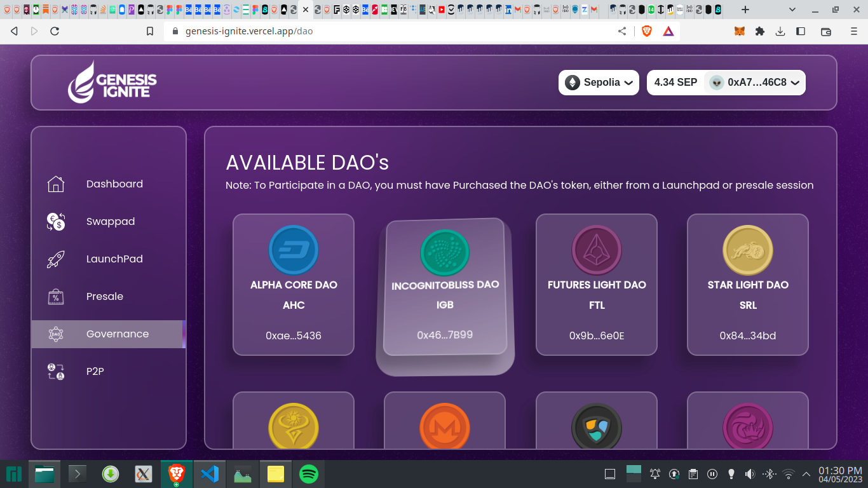Click the yellow tornado coin icon

294,427
